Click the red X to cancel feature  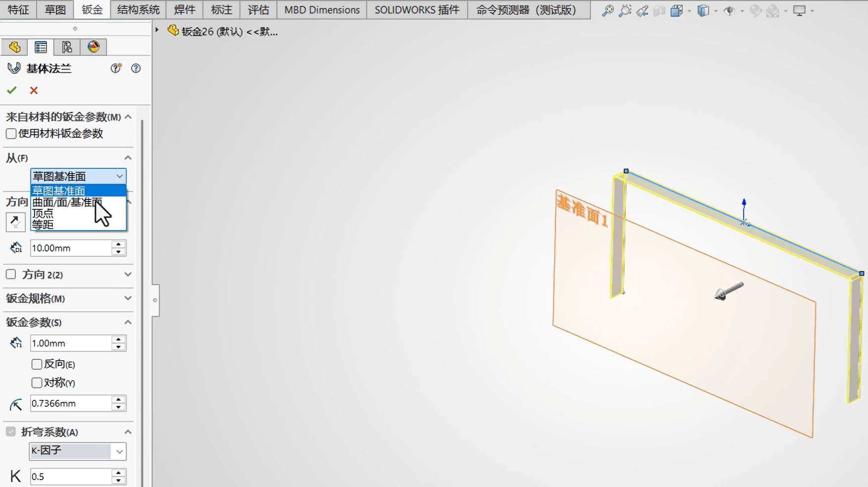tap(34, 90)
